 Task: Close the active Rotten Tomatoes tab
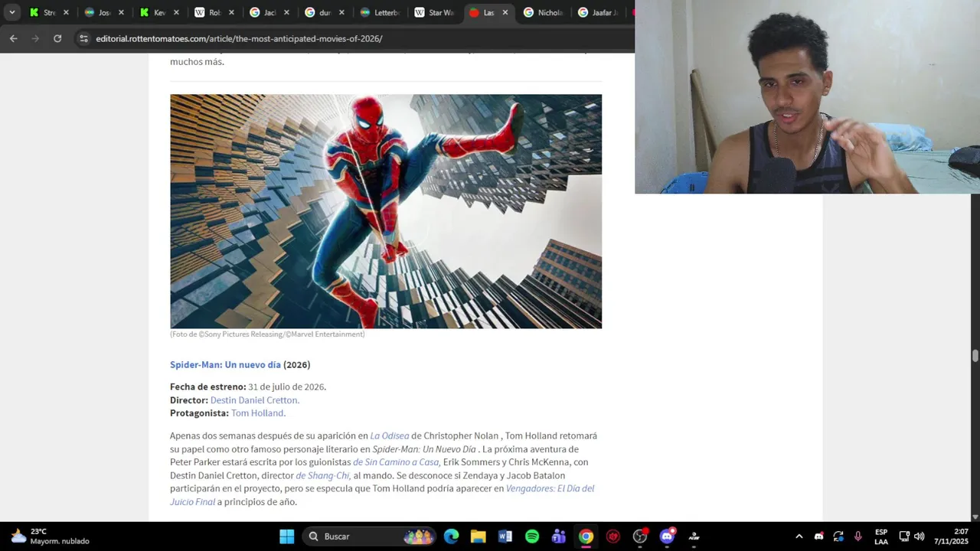tap(505, 12)
